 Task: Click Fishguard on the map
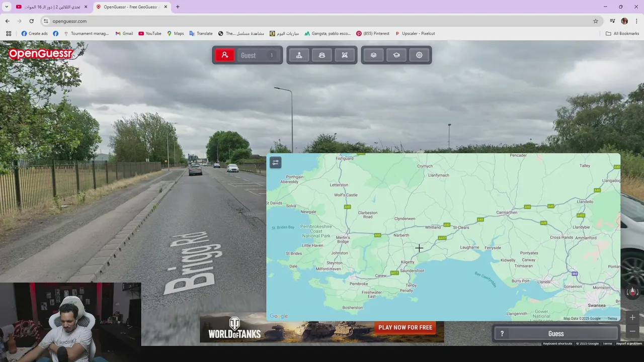coord(345,158)
